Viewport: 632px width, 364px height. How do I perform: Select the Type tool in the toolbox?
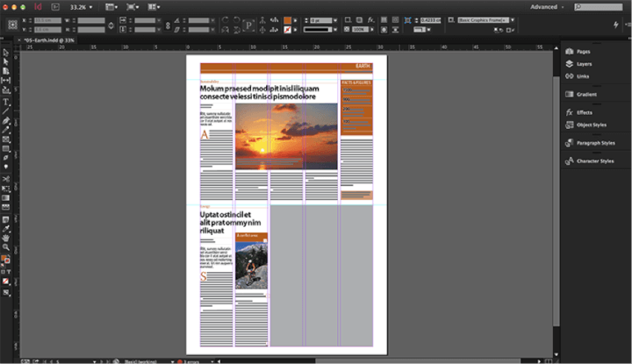click(6, 102)
